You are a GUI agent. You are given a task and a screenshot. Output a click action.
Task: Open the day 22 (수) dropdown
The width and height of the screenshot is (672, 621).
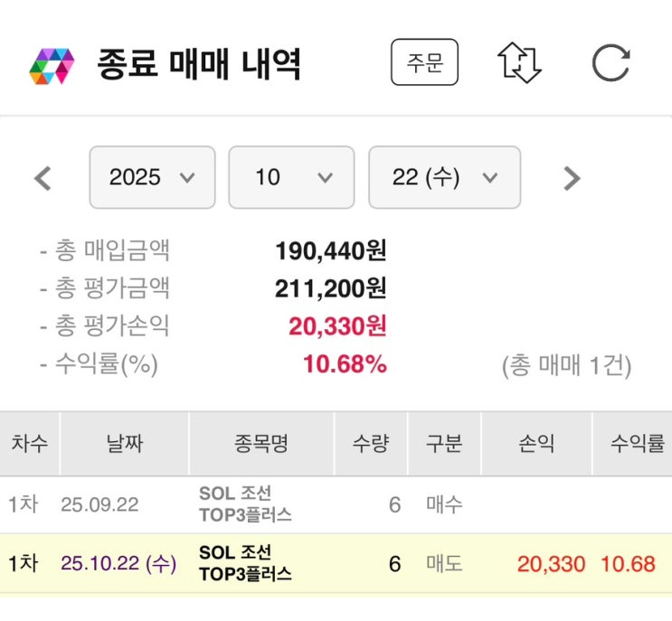coord(444,178)
